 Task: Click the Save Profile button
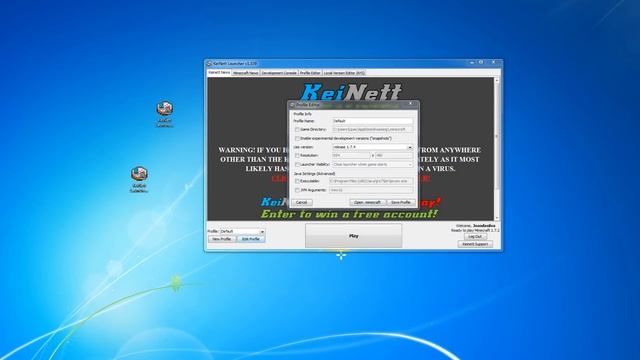click(401, 202)
